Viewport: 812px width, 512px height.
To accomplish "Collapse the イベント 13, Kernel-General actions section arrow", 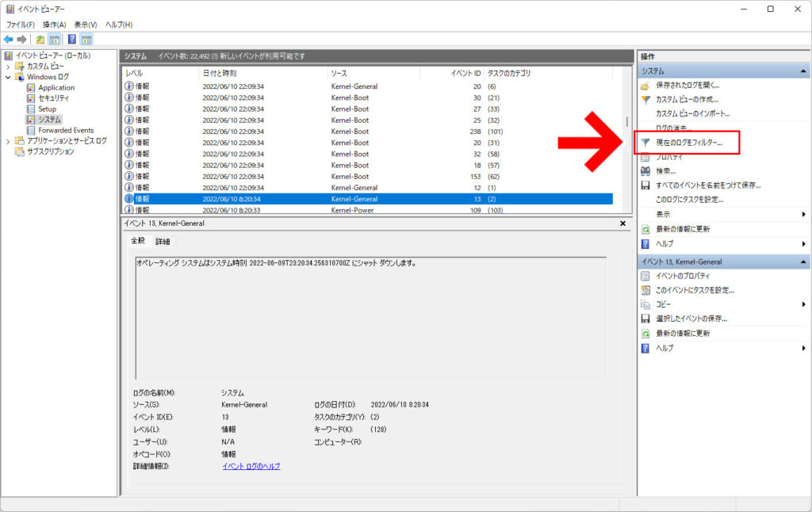I will pyautogui.click(x=803, y=262).
